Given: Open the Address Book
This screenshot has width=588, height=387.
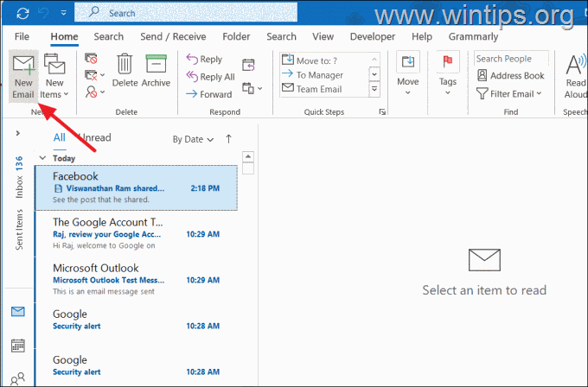Looking at the screenshot, I should tap(511, 75).
